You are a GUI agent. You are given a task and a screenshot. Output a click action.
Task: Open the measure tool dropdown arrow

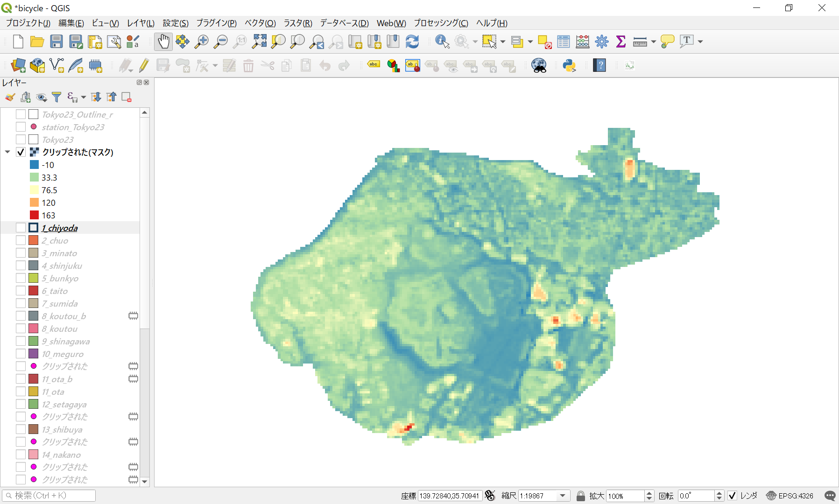[x=653, y=42]
